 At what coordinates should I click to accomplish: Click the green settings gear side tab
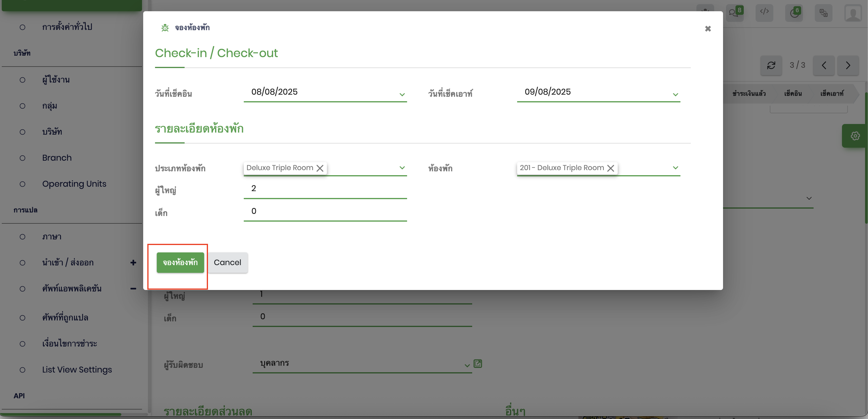click(855, 136)
